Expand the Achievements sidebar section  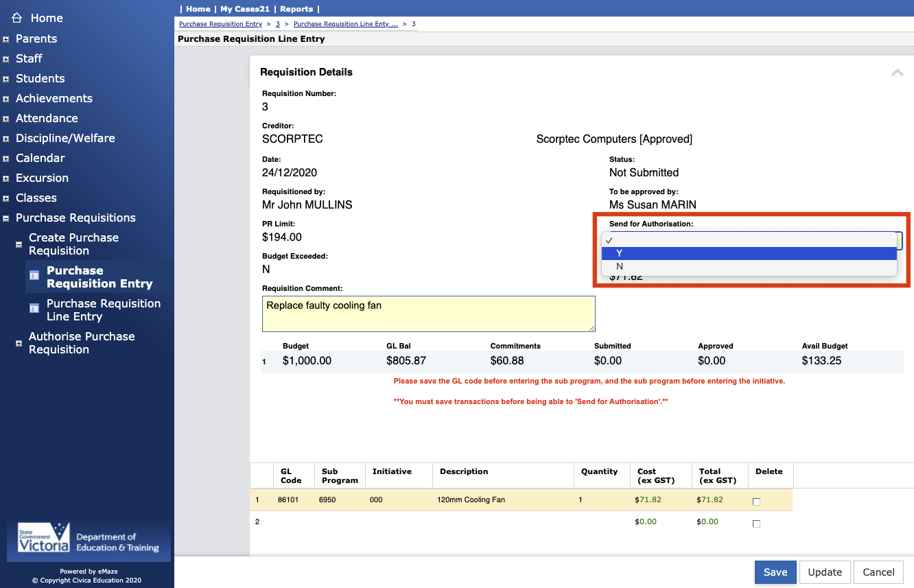(x=5, y=99)
